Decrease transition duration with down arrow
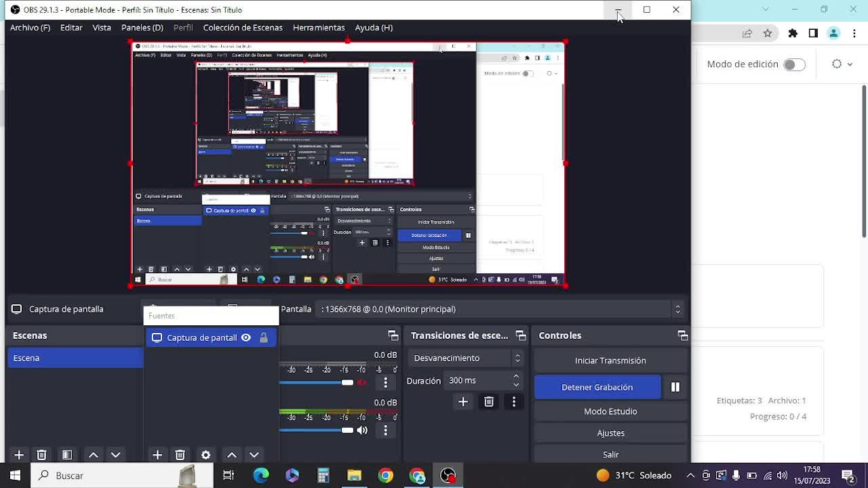Image resolution: width=868 pixels, height=488 pixels. 516,384
